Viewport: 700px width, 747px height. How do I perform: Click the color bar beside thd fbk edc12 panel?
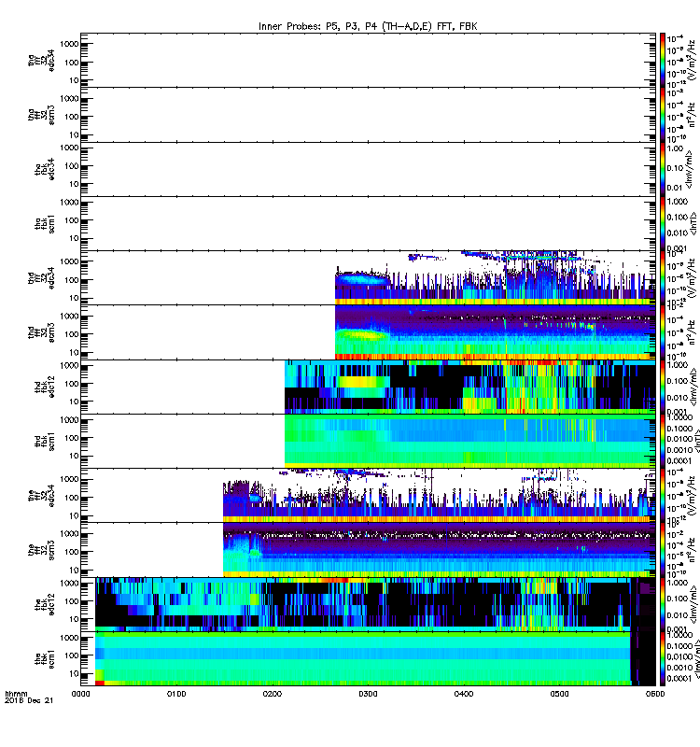coord(663,387)
